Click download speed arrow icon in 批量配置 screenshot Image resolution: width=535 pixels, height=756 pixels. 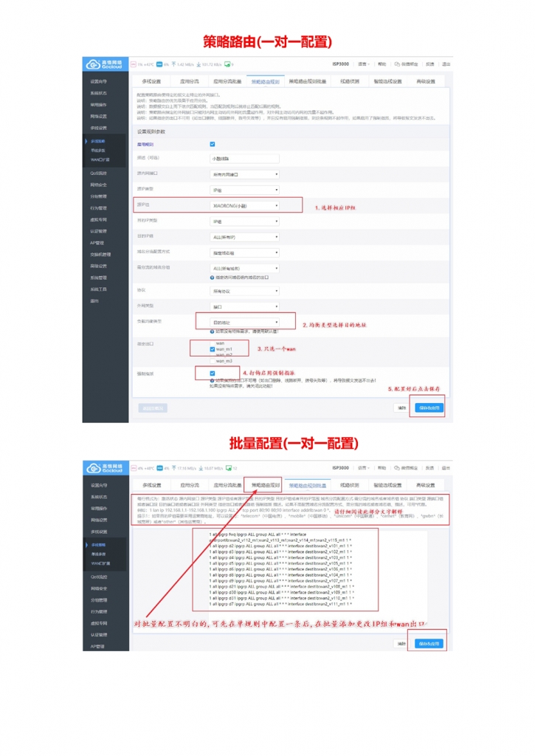click(x=201, y=467)
